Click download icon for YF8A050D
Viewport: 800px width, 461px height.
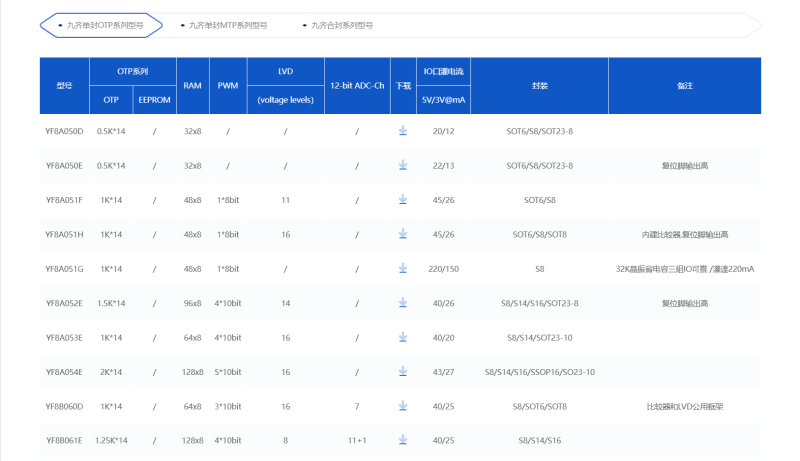pos(403,131)
